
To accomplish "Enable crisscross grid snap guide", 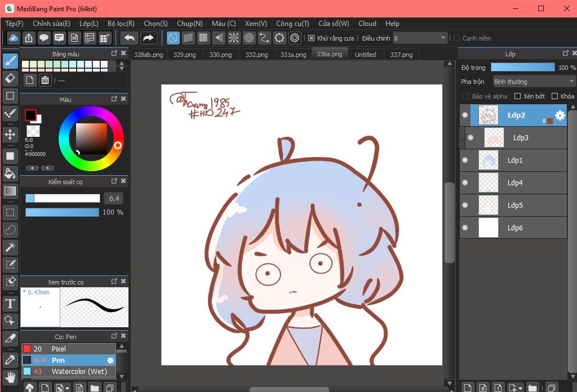I will 203,38.
